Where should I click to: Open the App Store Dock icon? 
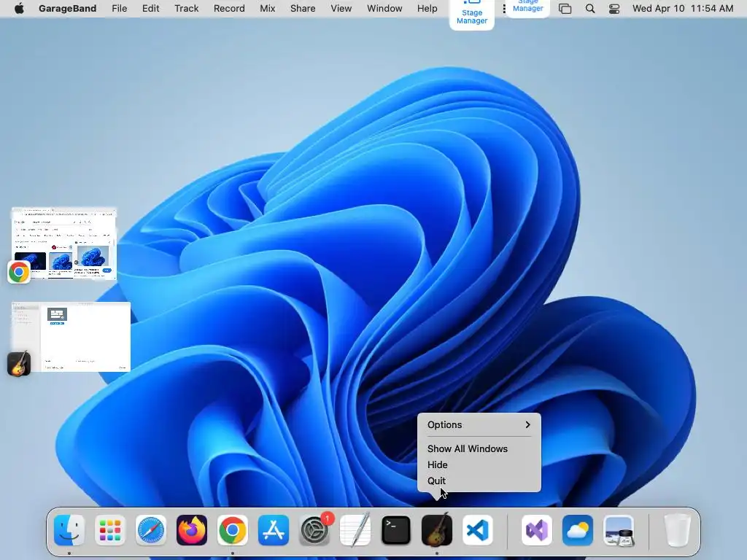coord(274,530)
